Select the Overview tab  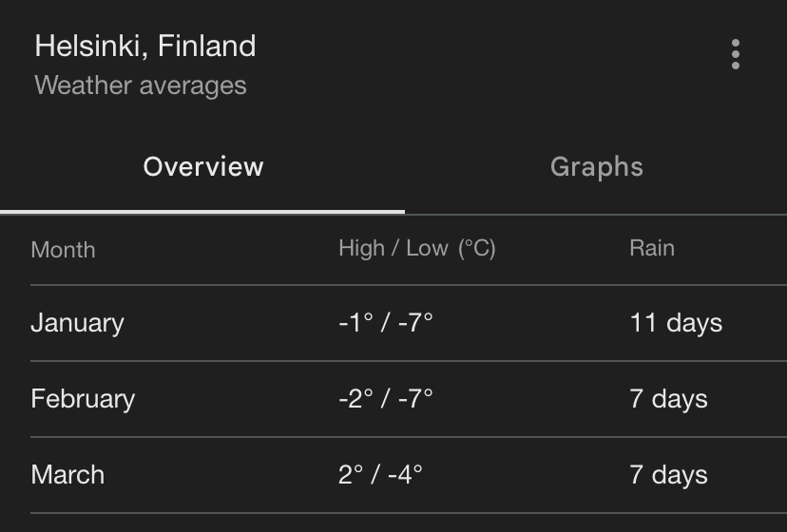(203, 167)
